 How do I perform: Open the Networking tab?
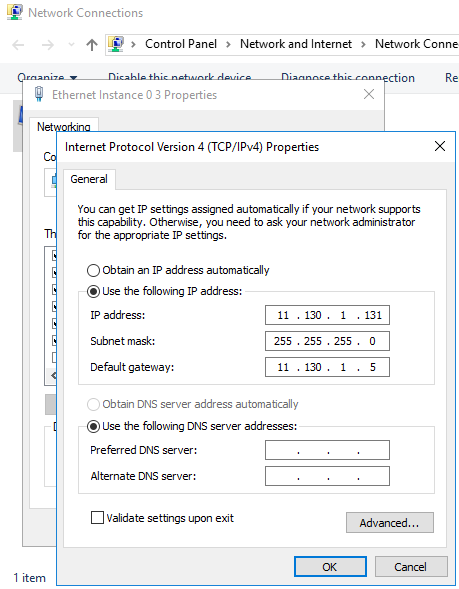[x=63, y=127]
